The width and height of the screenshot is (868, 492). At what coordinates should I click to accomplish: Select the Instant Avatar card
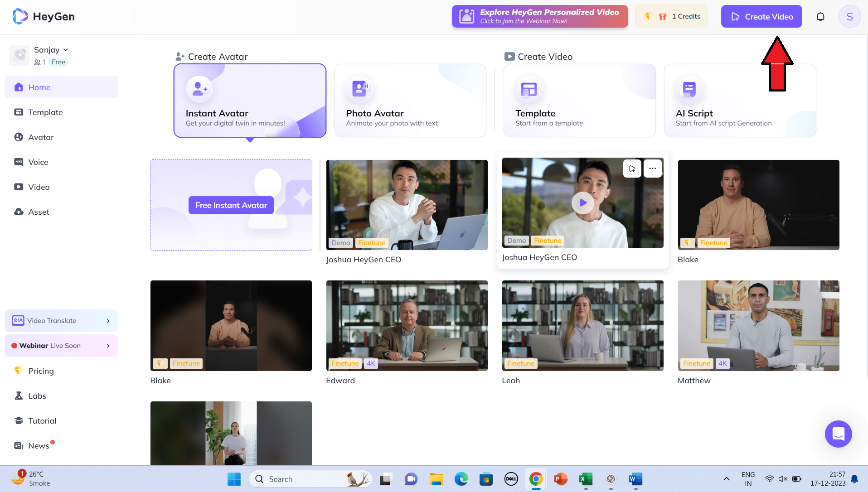[x=250, y=101]
